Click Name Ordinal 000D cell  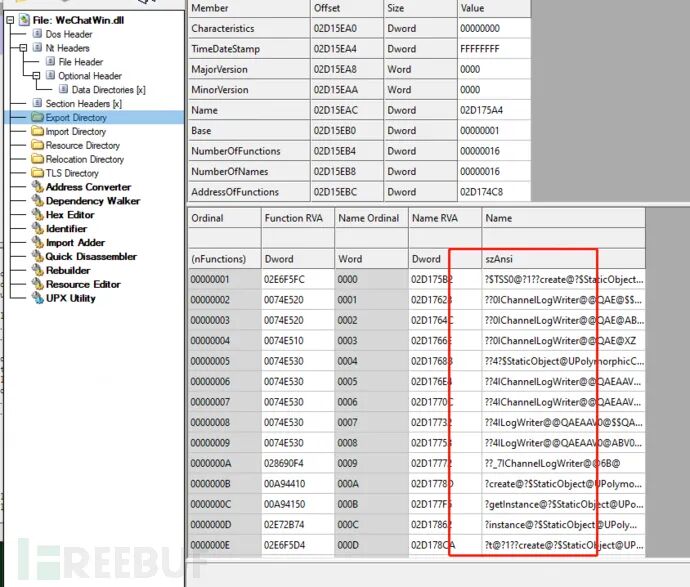[371, 545]
